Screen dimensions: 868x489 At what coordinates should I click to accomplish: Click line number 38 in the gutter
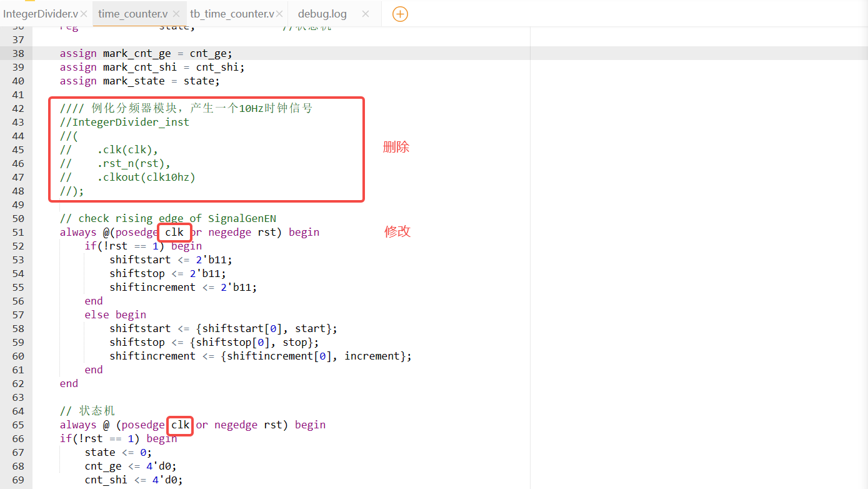point(18,53)
